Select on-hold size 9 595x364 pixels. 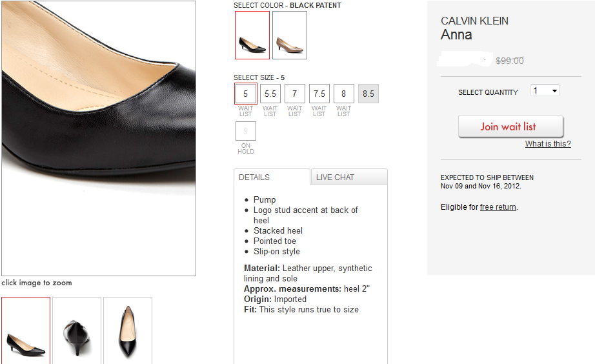(246, 131)
